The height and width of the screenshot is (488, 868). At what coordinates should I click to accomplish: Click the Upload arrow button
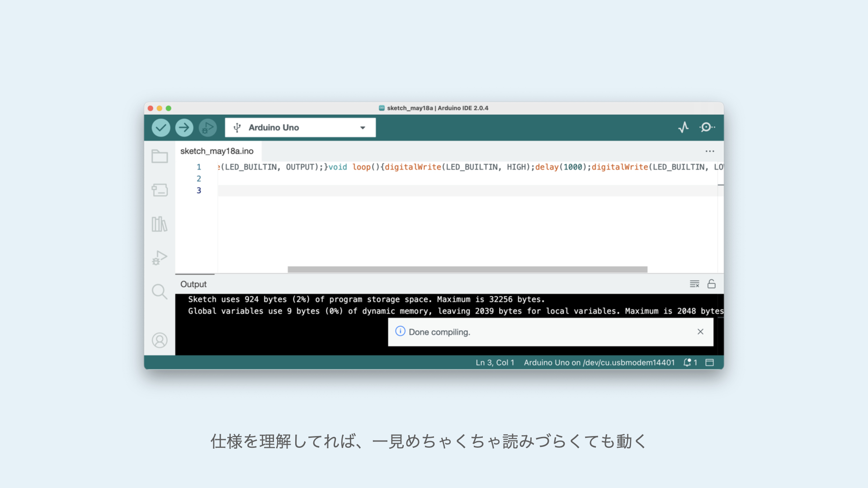click(184, 128)
